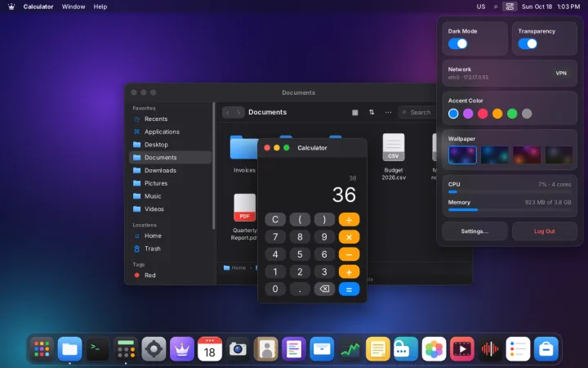
Task: Select the Quarterly Report PDF file
Action: click(244, 217)
